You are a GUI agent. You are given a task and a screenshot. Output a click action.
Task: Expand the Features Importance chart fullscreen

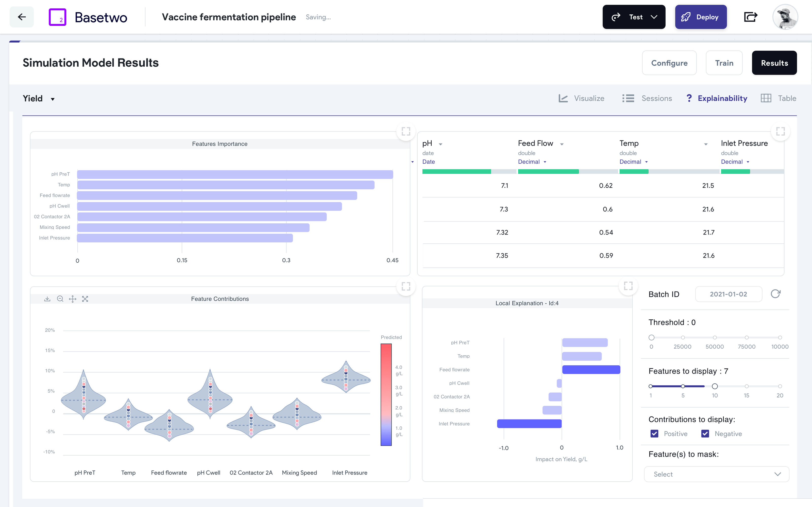click(406, 132)
